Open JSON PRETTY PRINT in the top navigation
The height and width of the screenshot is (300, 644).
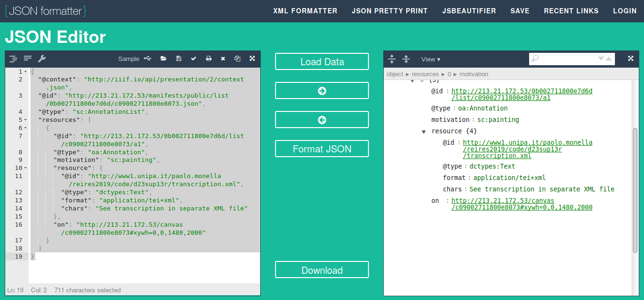coord(389,11)
